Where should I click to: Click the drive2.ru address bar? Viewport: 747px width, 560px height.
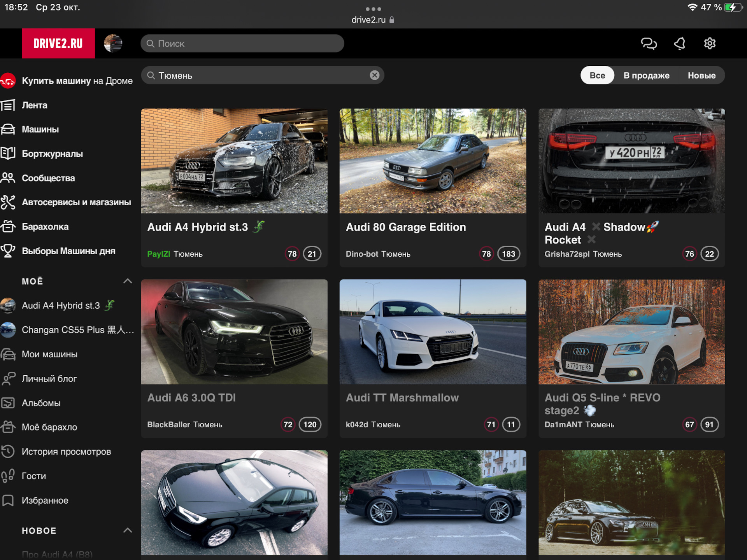click(x=373, y=20)
